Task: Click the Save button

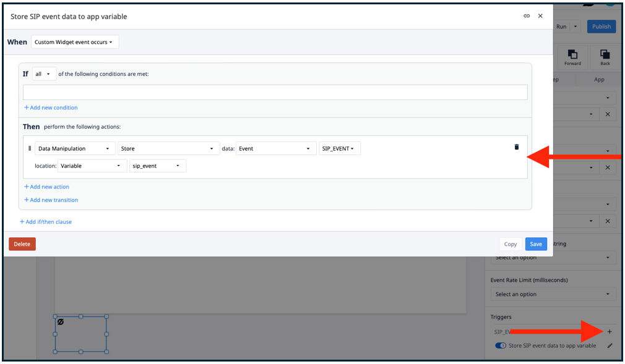Action: pos(535,244)
